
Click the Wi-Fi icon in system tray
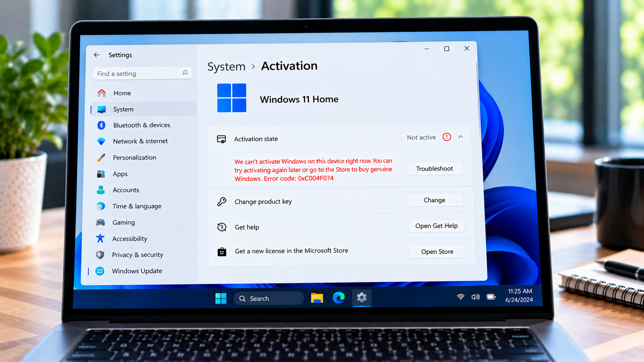point(461,297)
